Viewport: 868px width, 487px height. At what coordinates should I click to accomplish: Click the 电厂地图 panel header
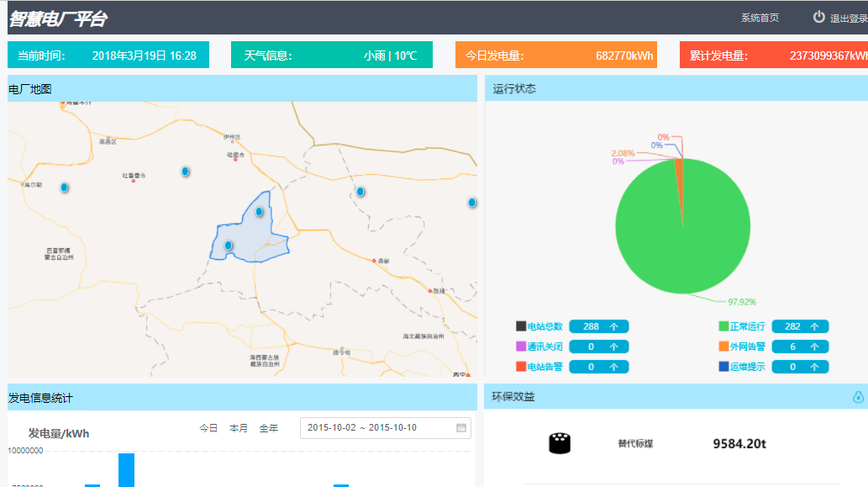tap(243, 88)
